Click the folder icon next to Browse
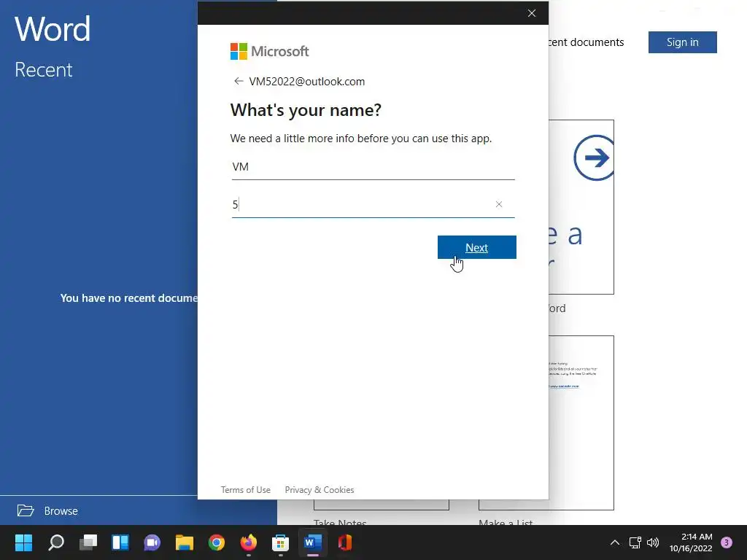Image resolution: width=747 pixels, height=560 pixels. (26, 510)
